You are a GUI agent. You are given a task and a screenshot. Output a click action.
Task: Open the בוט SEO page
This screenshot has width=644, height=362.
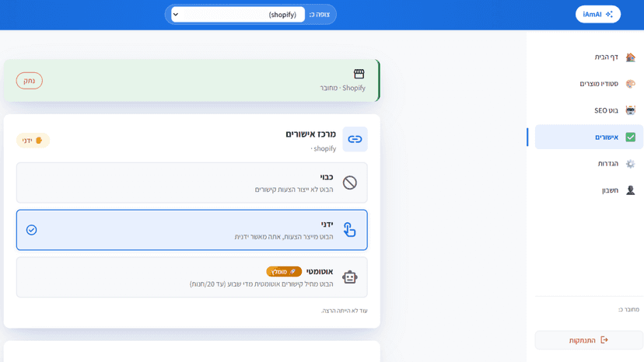pos(589,110)
